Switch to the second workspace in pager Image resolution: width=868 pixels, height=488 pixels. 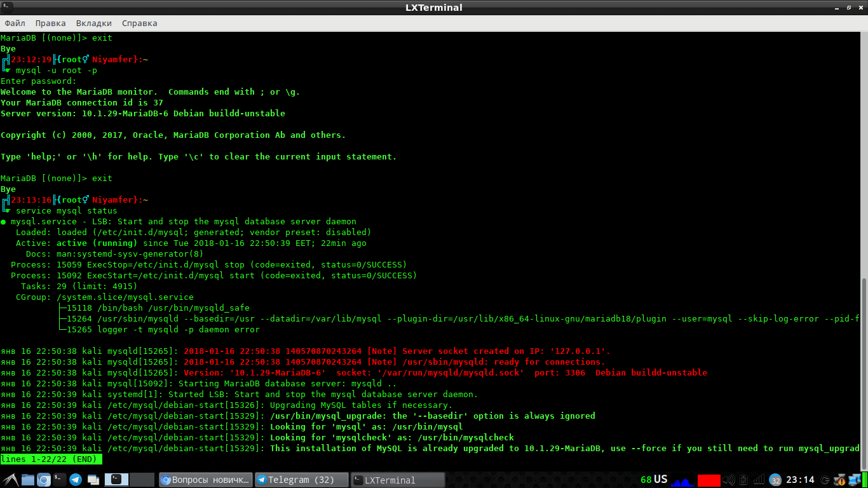(142, 480)
